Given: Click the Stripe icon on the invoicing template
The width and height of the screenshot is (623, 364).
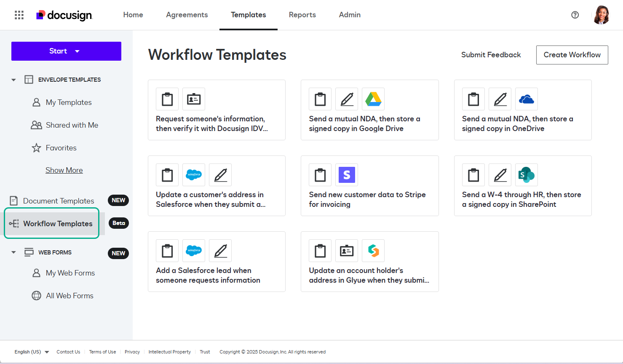Looking at the screenshot, I should 346,175.
